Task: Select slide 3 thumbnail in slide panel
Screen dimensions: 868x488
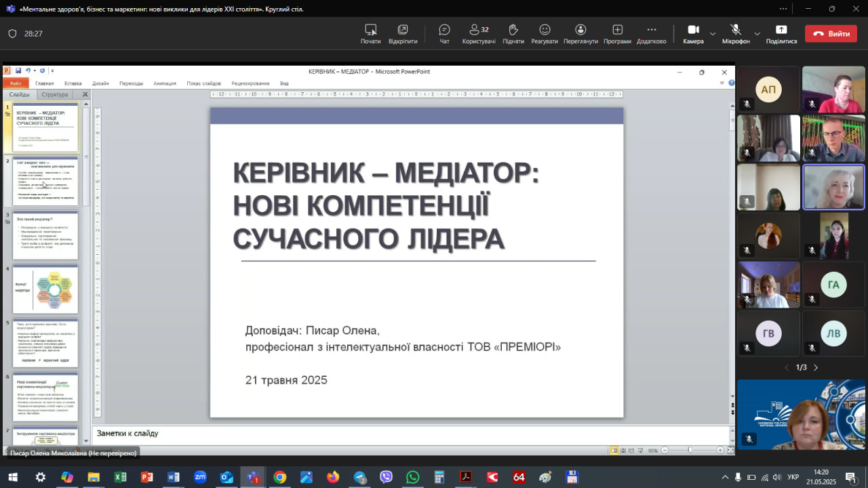Action: pos(45,235)
